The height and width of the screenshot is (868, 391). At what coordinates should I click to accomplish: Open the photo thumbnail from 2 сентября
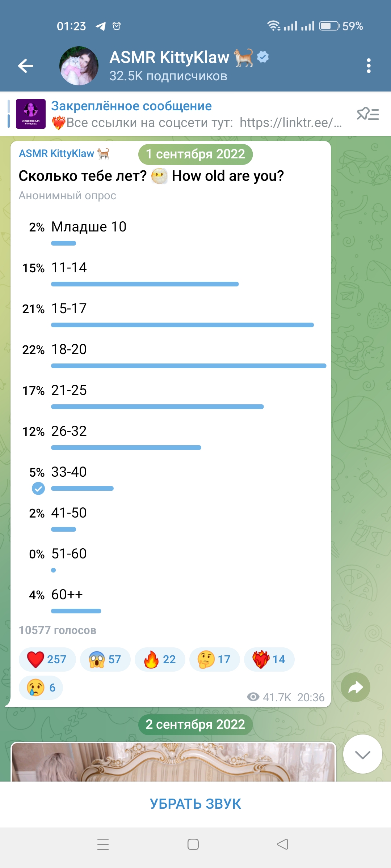(173, 762)
